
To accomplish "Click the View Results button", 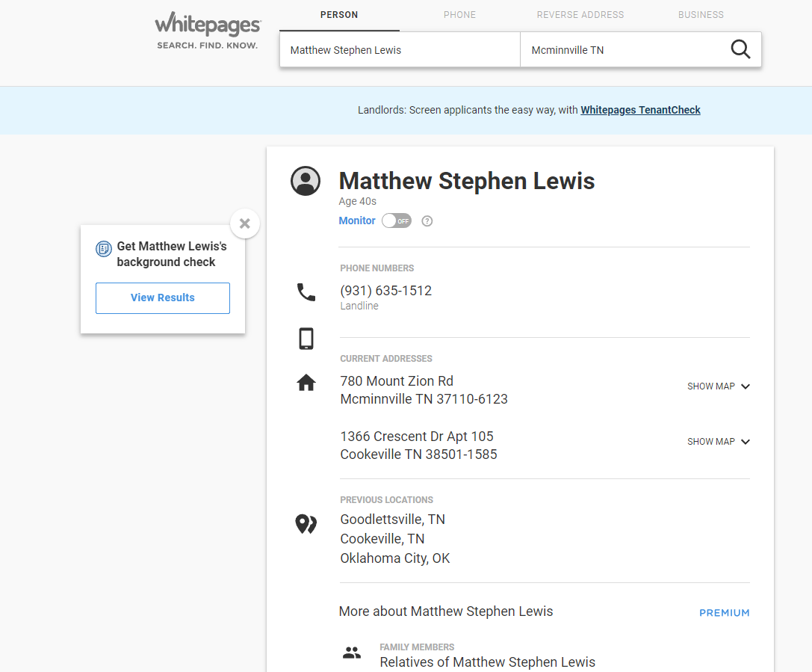I will [x=163, y=298].
